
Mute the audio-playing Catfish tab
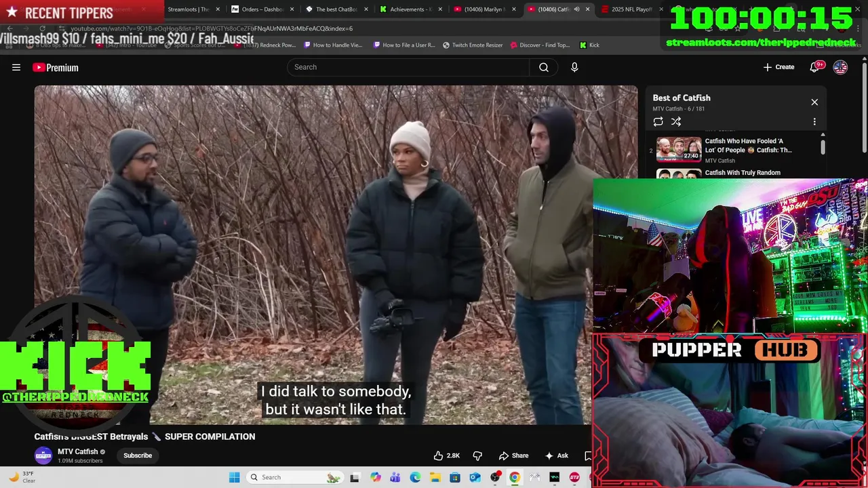coord(576,9)
